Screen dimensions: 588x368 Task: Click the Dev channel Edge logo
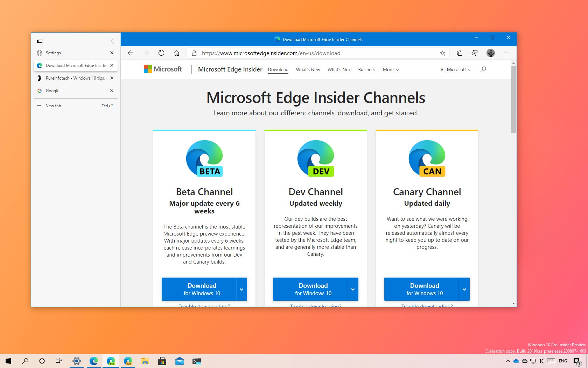(316, 158)
